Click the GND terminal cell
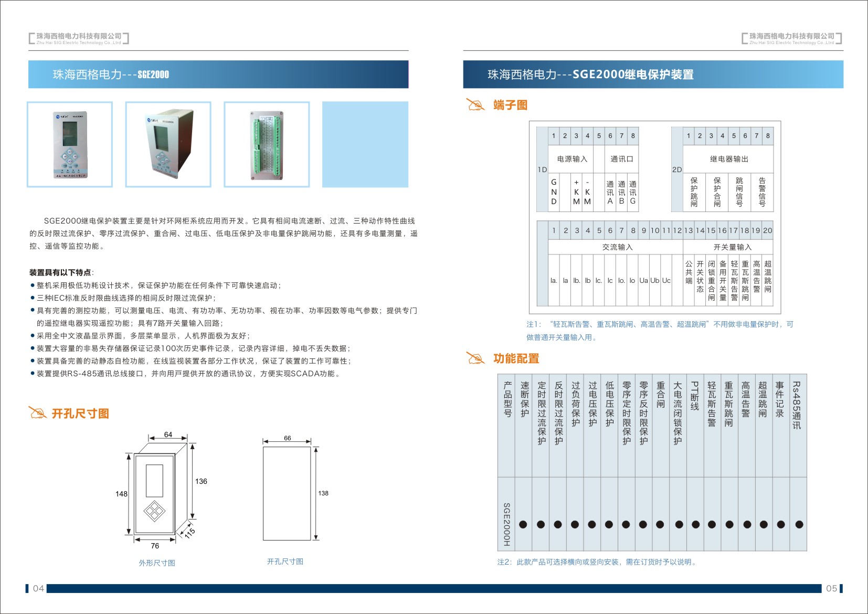Image resolution: width=868 pixels, height=614 pixels. tap(554, 192)
